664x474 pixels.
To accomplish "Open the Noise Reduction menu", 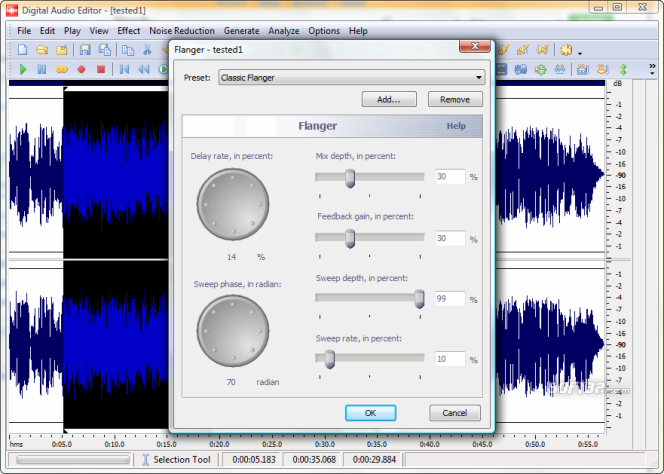I will [182, 31].
